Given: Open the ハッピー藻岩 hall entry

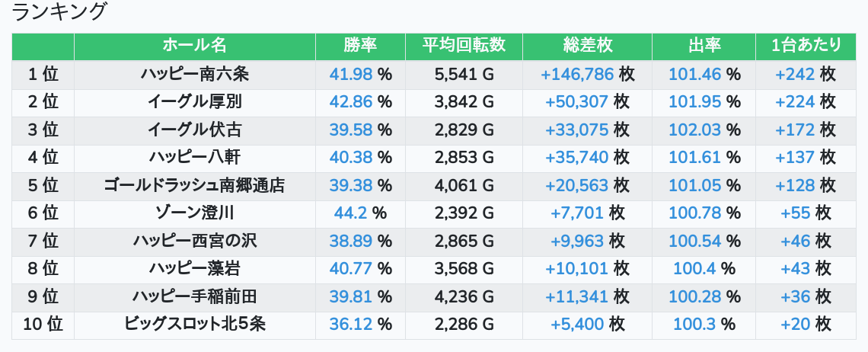Looking at the screenshot, I should (x=195, y=269).
